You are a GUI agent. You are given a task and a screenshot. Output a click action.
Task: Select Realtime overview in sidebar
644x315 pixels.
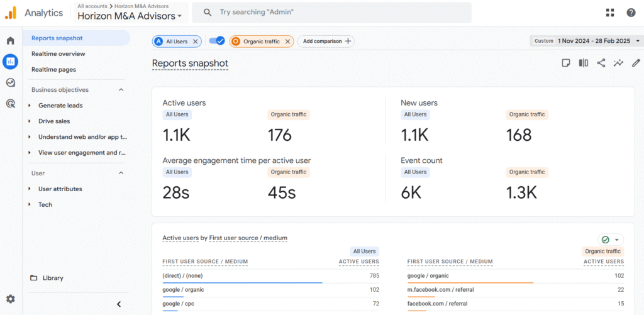(58, 54)
